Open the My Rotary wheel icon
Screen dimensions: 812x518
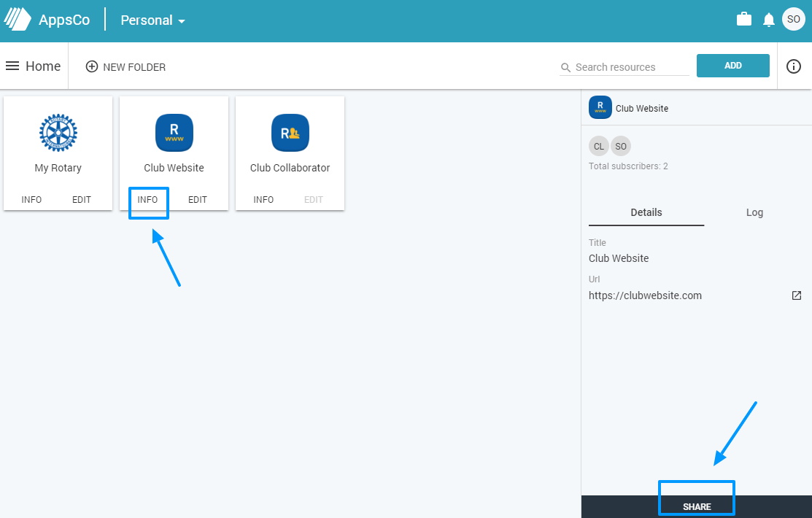58,133
